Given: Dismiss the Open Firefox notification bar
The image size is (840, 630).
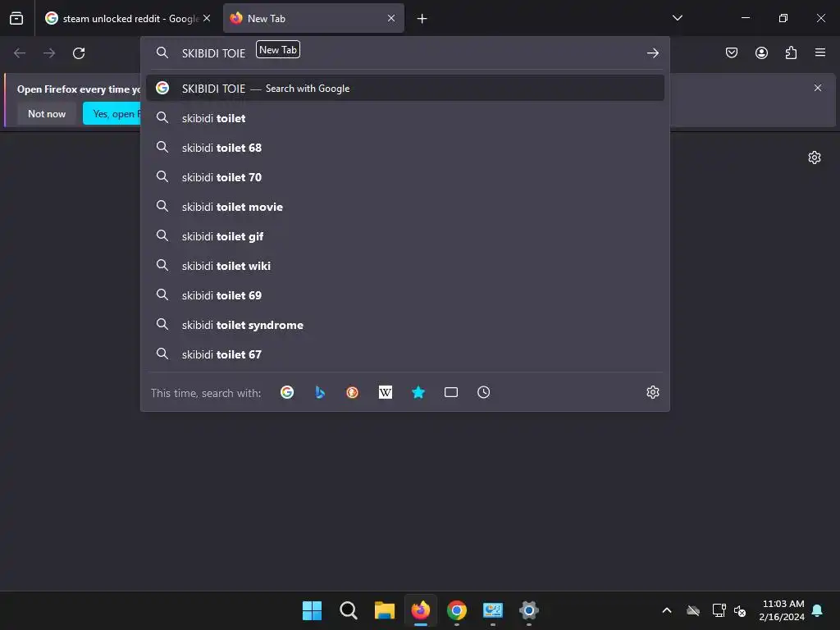Looking at the screenshot, I should pos(818,88).
